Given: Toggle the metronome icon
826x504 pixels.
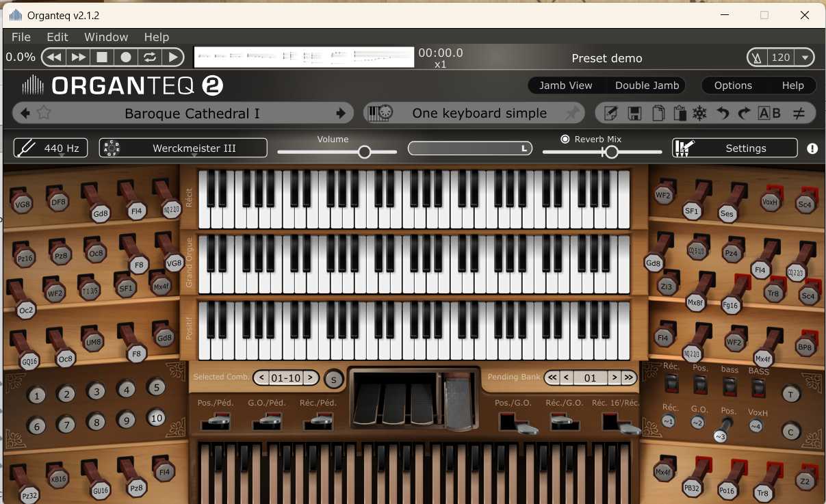Looking at the screenshot, I should point(756,58).
